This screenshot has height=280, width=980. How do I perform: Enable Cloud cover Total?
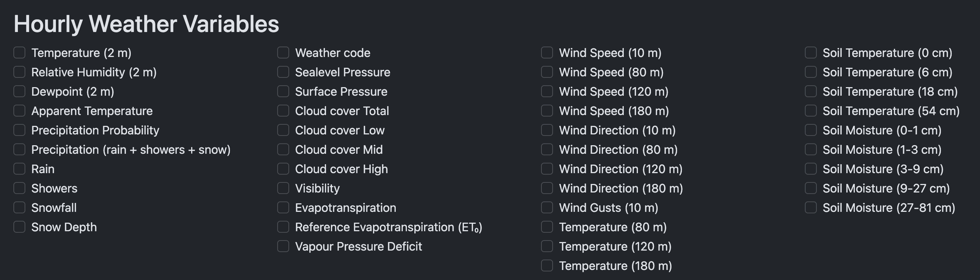[x=283, y=111]
